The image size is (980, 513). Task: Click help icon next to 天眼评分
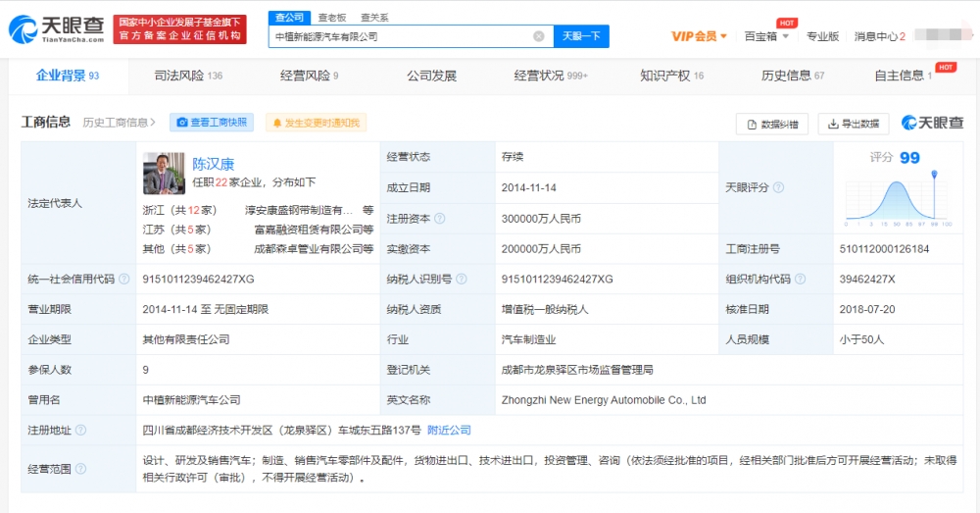click(x=778, y=187)
